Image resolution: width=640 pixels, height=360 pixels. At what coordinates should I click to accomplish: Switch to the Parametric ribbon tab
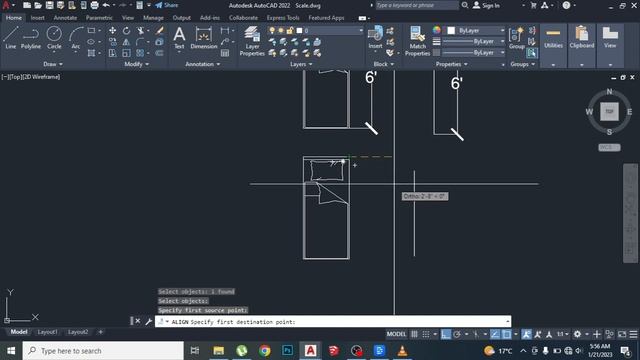[x=99, y=18]
